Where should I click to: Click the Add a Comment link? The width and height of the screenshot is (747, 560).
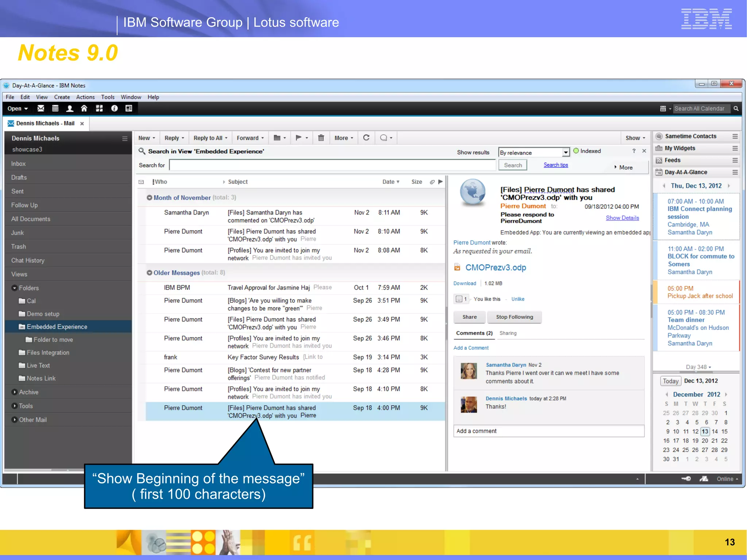471,348
